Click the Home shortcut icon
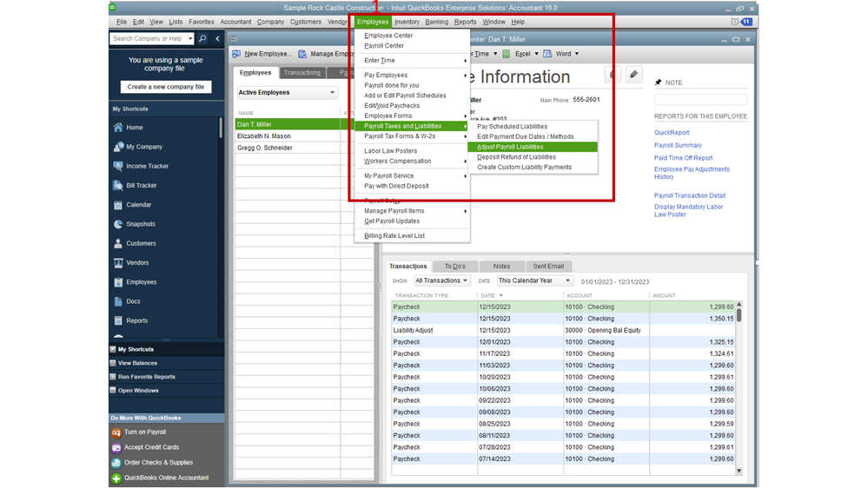This screenshot has height=488, width=868. [118, 128]
